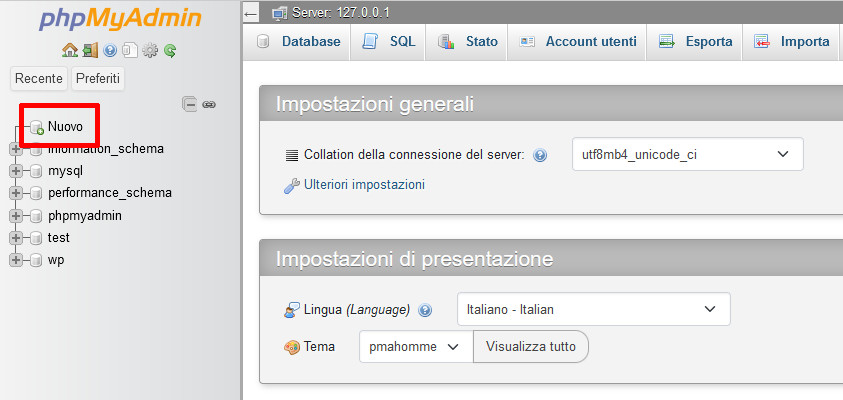Click Nuovo to create a database

65,127
